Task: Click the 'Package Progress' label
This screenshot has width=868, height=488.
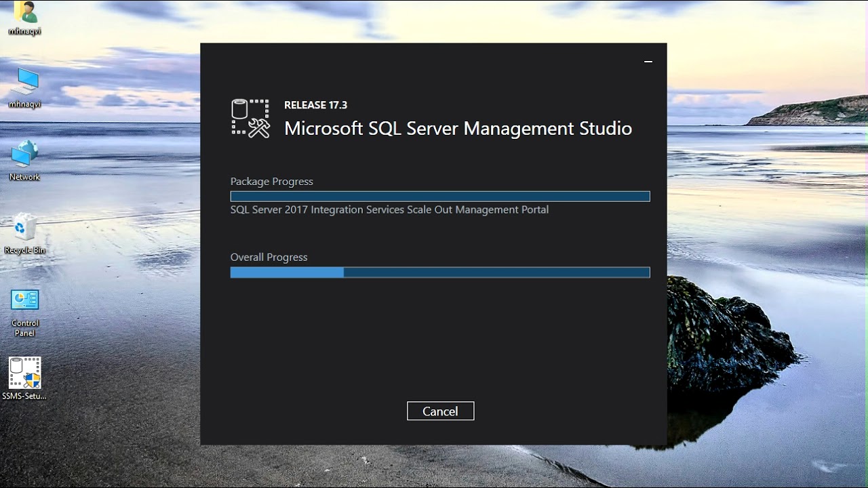Action: coord(271,182)
